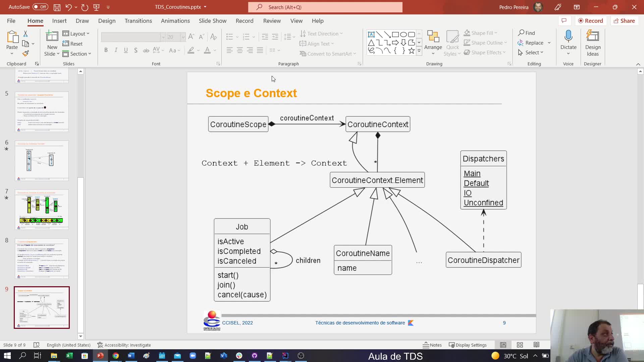Select the slide 6 thumbnail
This screenshot has width=644, height=362.
(42, 160)
